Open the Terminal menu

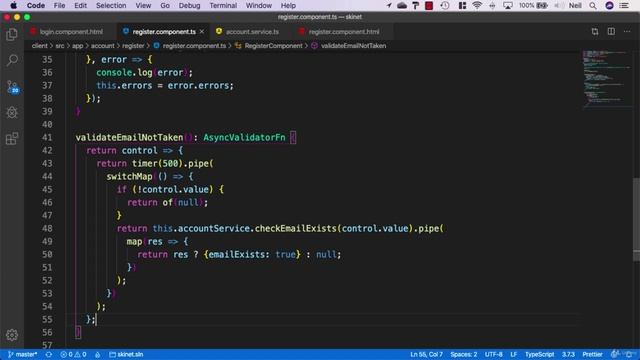[x=223, y=5]
